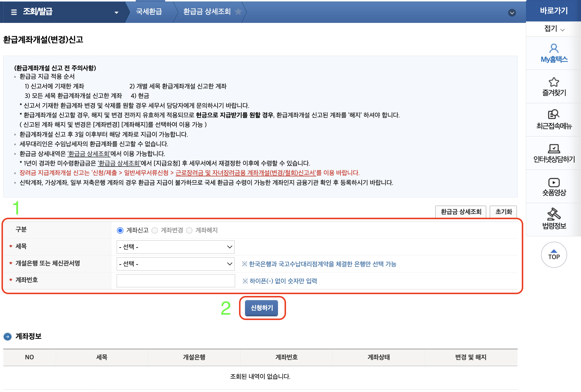
Task: Select the 계좌신고 radio button
Action: [x=120, y=230]
